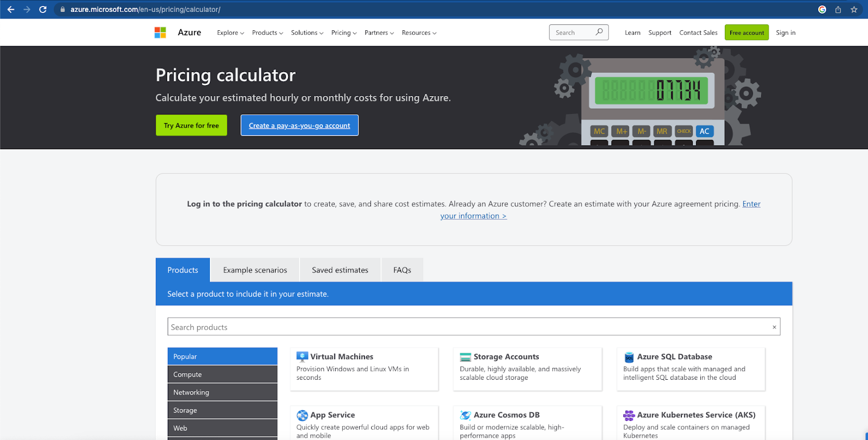Reload the page with browser refresh icon
Viewport: 868px width, 440px height.
(x=43, y=9)
